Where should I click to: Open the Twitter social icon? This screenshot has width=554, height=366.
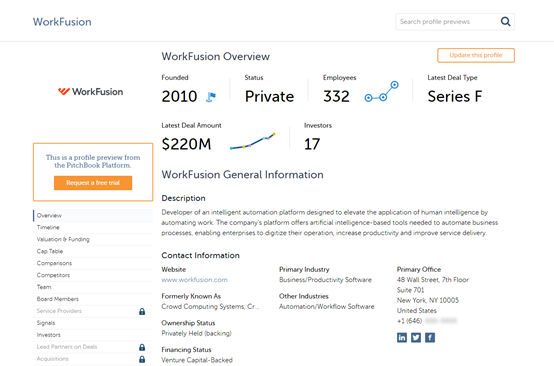point(416,338)
